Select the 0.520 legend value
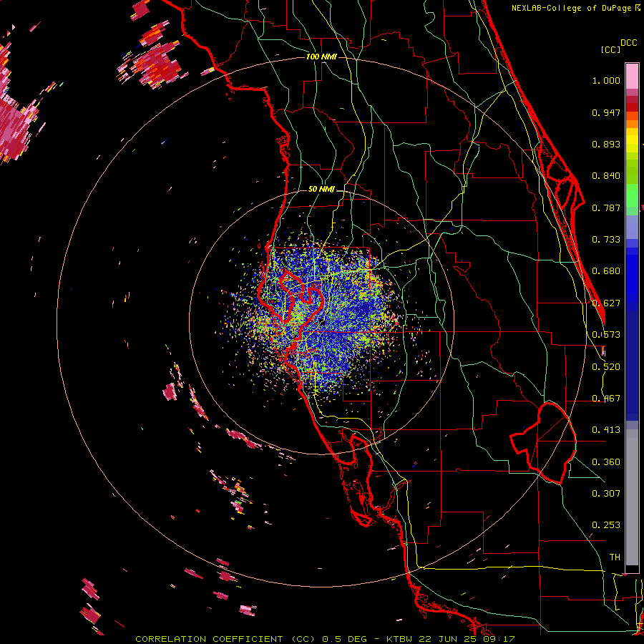The width and height of the screenshot is (644, 644). [x=606, y=367]
